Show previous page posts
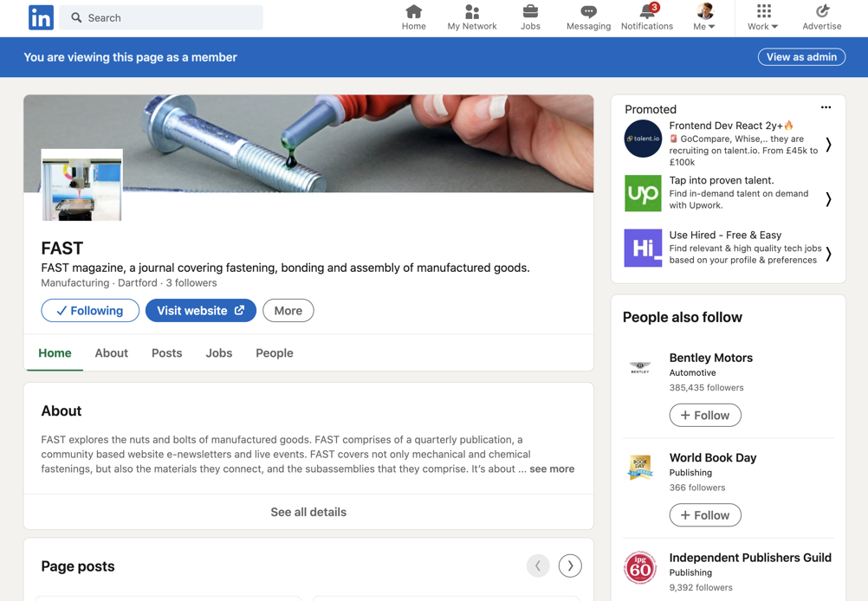Image resolution: width=868 pixels, height=601 pixels. 538,565
